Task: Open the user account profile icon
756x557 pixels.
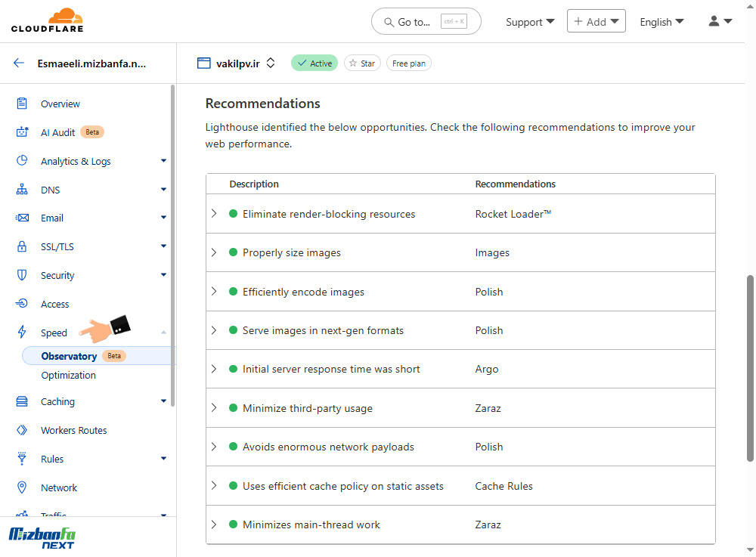Action: (720, 21)
